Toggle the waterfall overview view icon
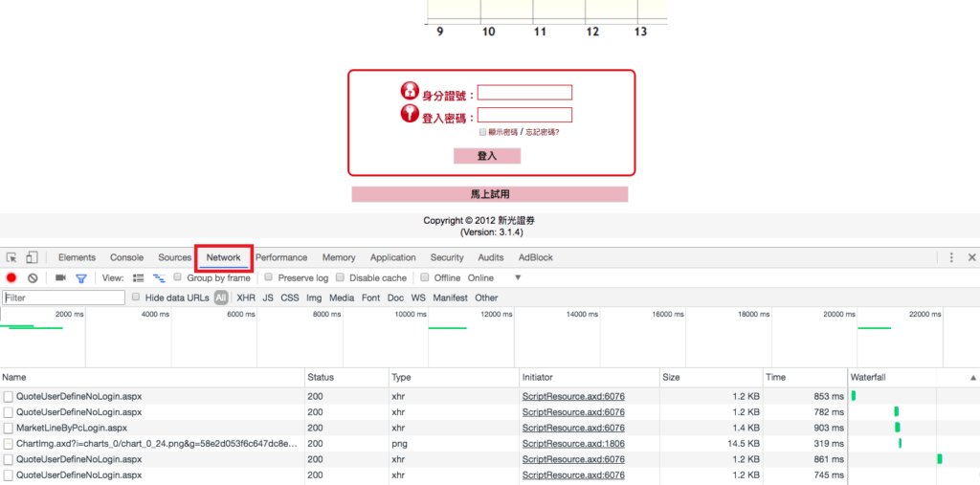The image size is (980, 485). click(159, 278)
